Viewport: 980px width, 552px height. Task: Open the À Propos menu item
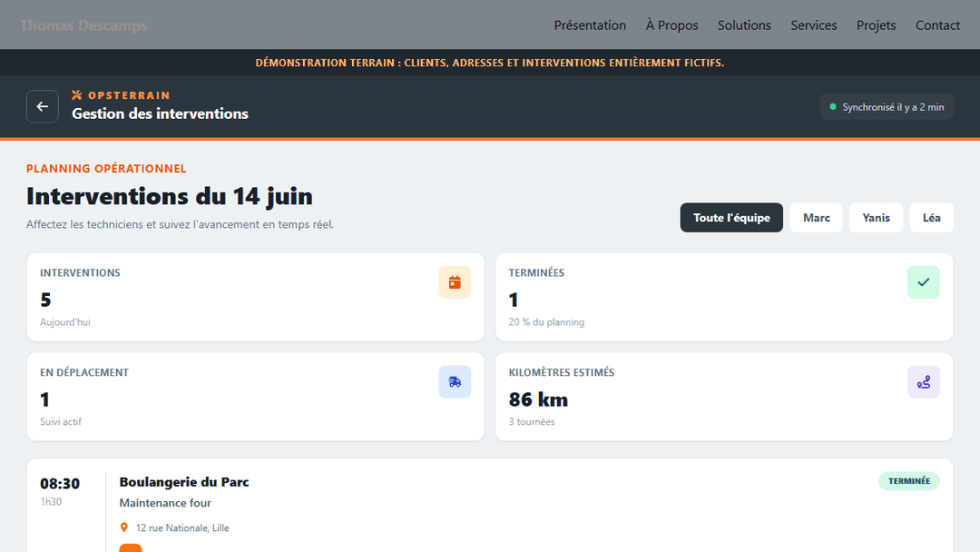tap(671, 25)
